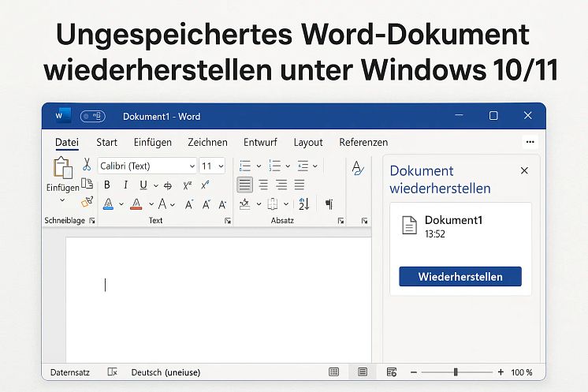Click Datensatz in the status bar
588x392 pixels.
pyautogui.click(x=69, y=372)
